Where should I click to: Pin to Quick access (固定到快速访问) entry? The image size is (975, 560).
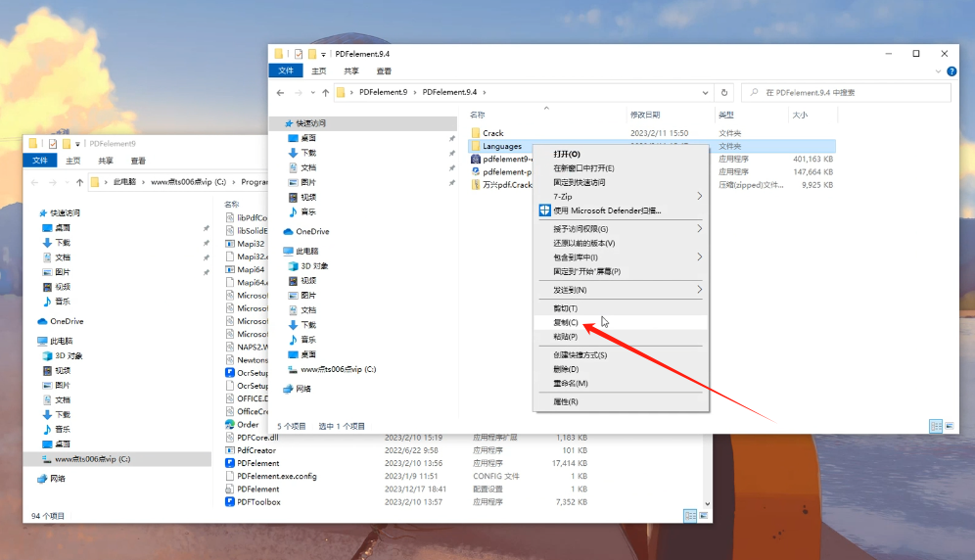pyautogui.click(x=579, y=182)
